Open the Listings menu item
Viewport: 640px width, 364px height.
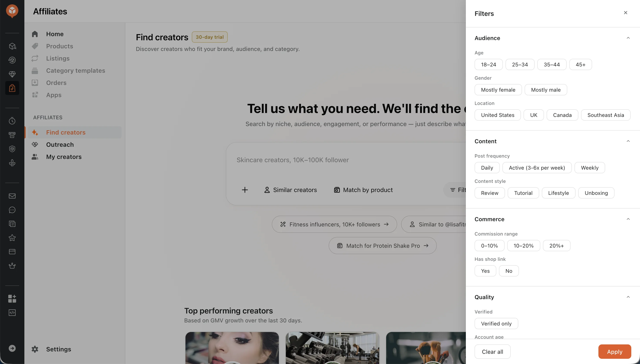coord(74,59)
